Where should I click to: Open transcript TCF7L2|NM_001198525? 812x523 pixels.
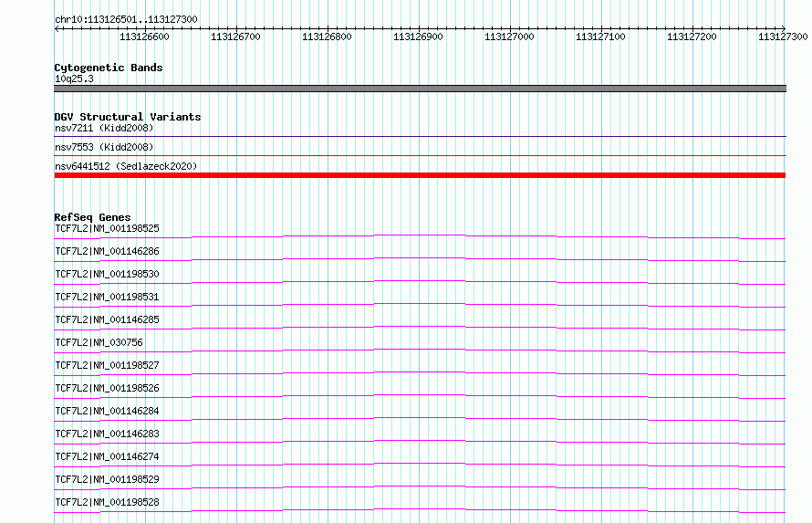(x=107, y=228)
